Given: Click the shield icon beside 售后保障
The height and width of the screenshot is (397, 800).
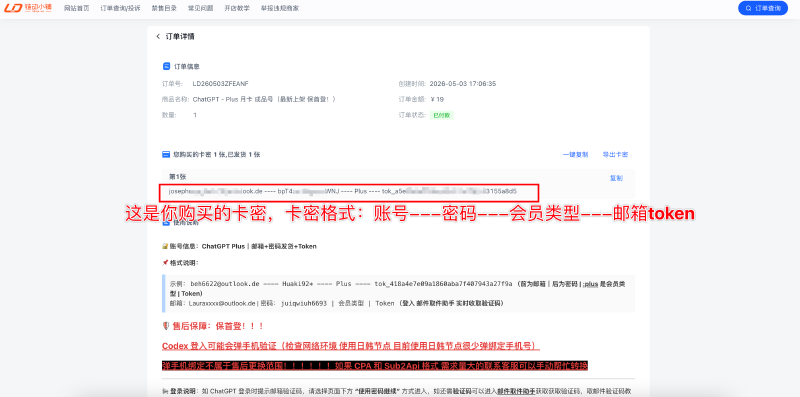Looking at the screenshot, I should 165,326.
